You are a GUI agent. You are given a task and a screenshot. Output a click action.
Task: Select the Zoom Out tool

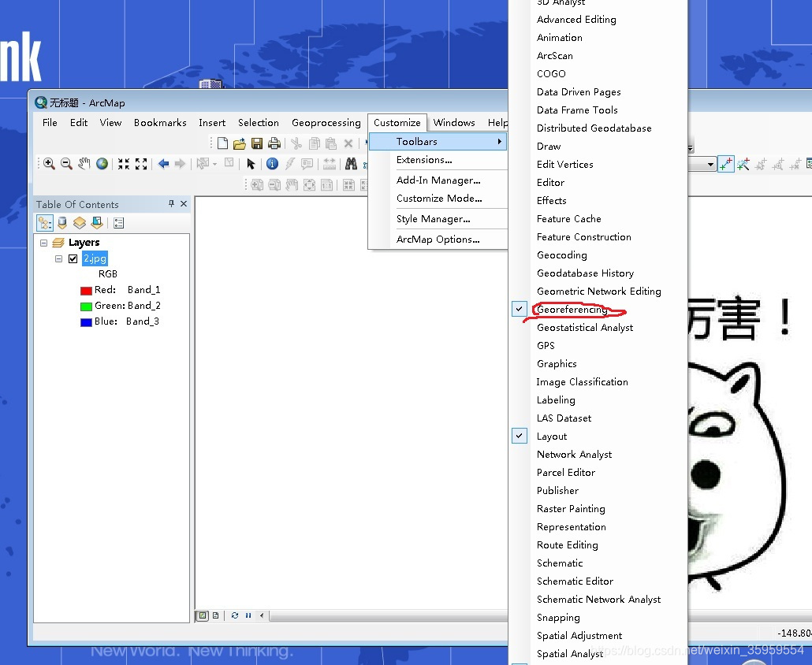(66, 164)
